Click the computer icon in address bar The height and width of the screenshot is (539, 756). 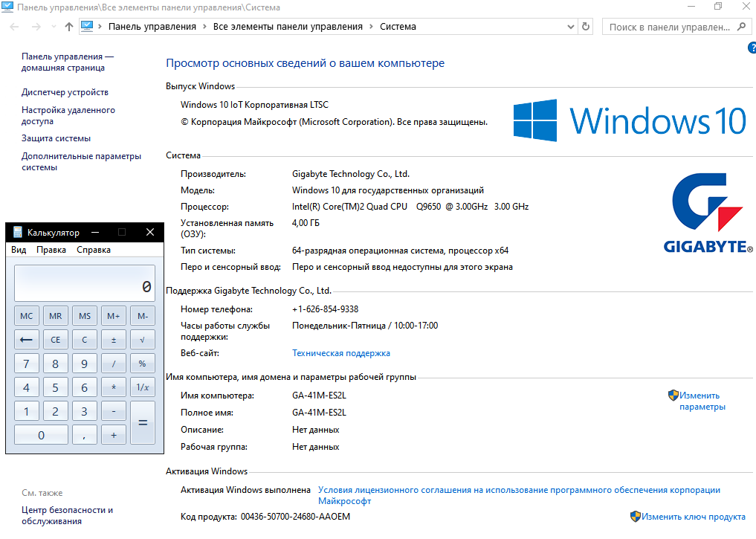[x=87, y=27]
